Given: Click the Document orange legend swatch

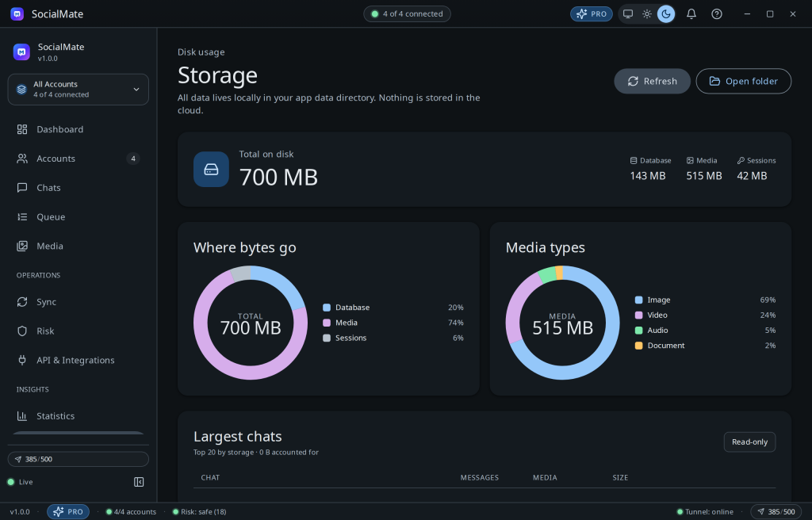Looking at the screenshot, I should (638, 346).
